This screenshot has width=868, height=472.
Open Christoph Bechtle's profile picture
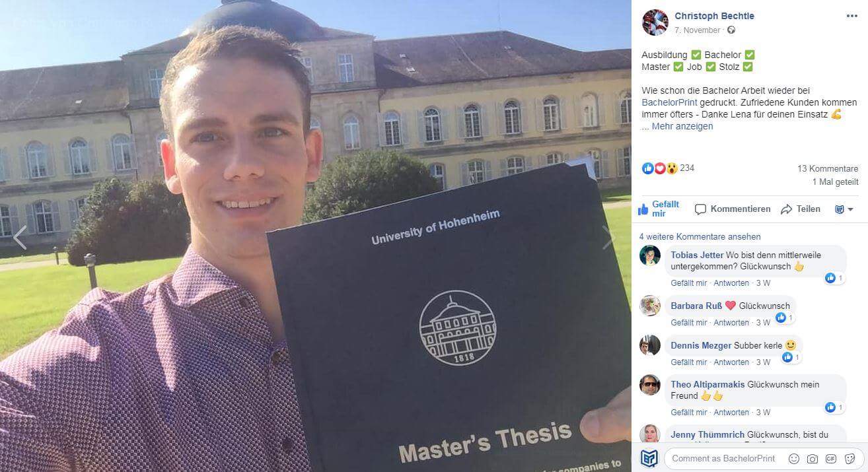coord(655,22)
